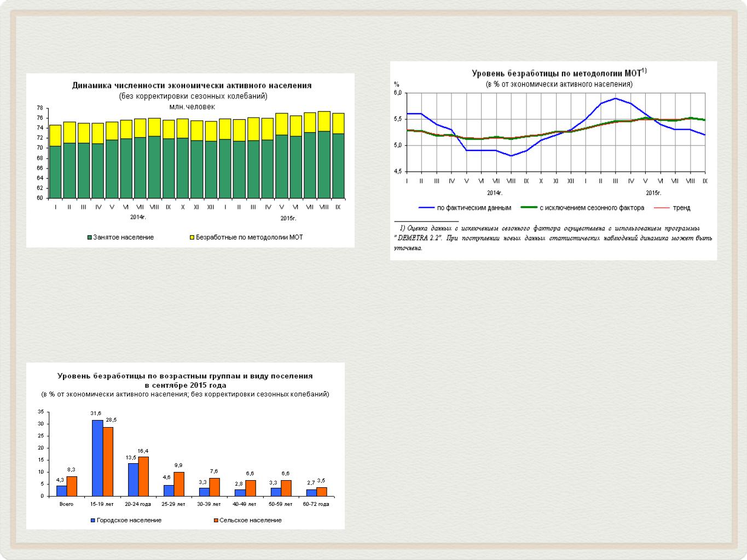
Task: Click the blue swatch beside 'Городское население'
Action: pyautogui.click(x=93, y=521)
